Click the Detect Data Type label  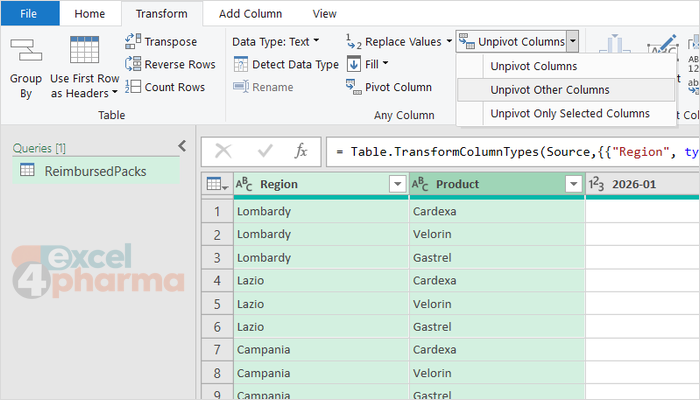click(296, 65)
